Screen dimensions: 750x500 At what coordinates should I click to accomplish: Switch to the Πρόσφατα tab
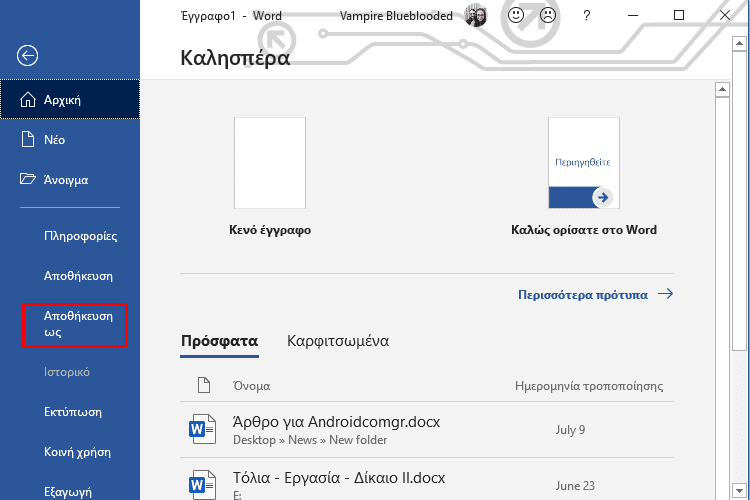pos(220,341)
